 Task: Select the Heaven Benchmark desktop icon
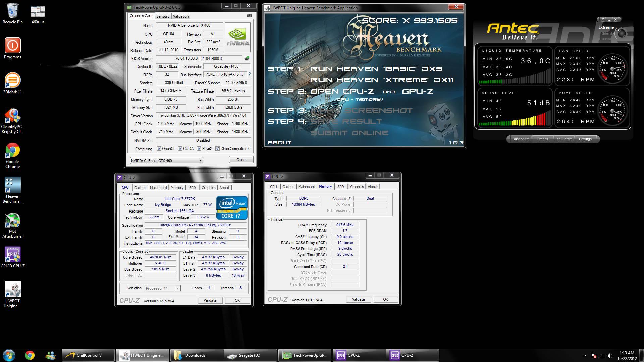[x=13, y=191]
